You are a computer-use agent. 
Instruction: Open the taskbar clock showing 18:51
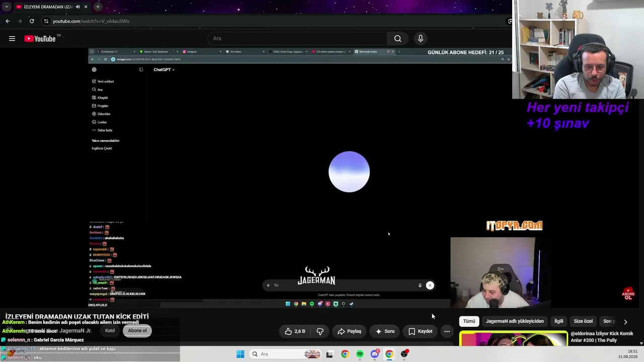[628, 354]
